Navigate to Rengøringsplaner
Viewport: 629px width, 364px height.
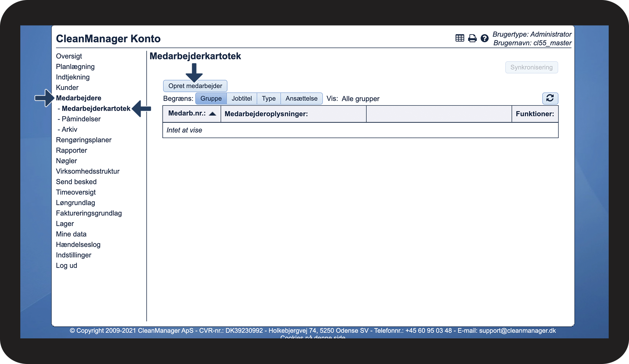click(84, 140)
